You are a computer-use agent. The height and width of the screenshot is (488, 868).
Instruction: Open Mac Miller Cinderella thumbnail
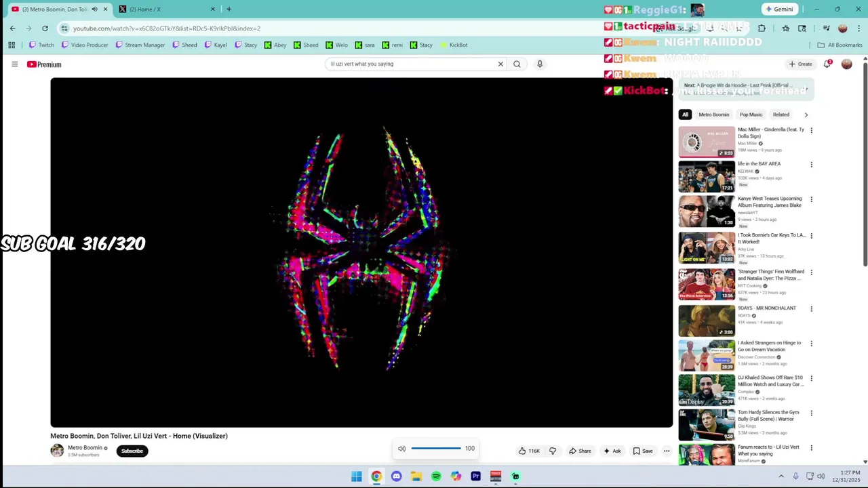coord(707,142)
